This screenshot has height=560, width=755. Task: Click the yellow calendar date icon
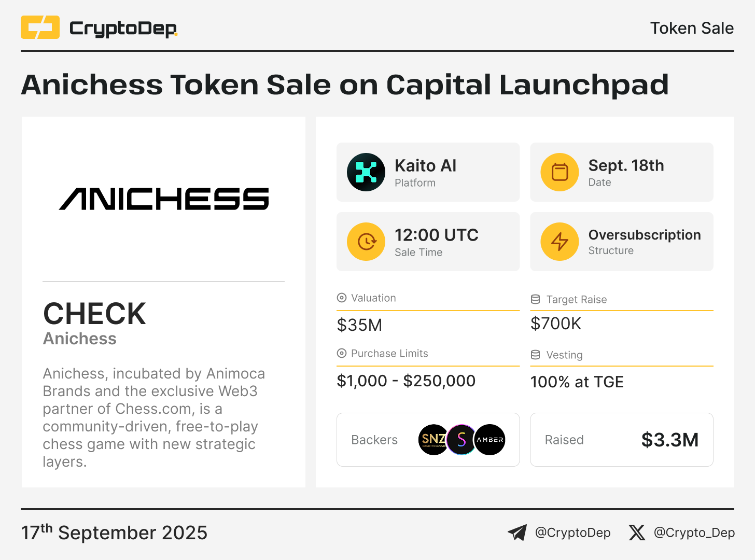click(x=560, y=172)
